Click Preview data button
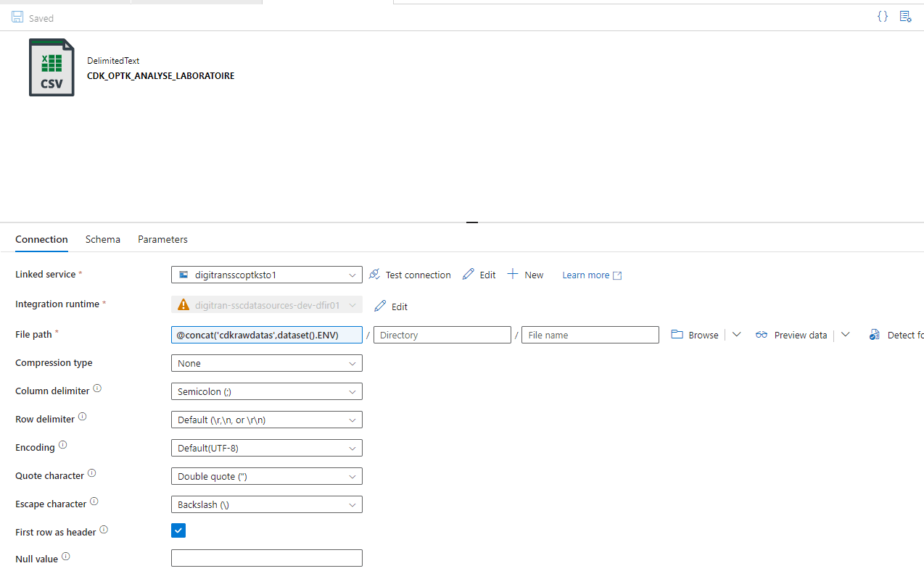 (792, 335)
